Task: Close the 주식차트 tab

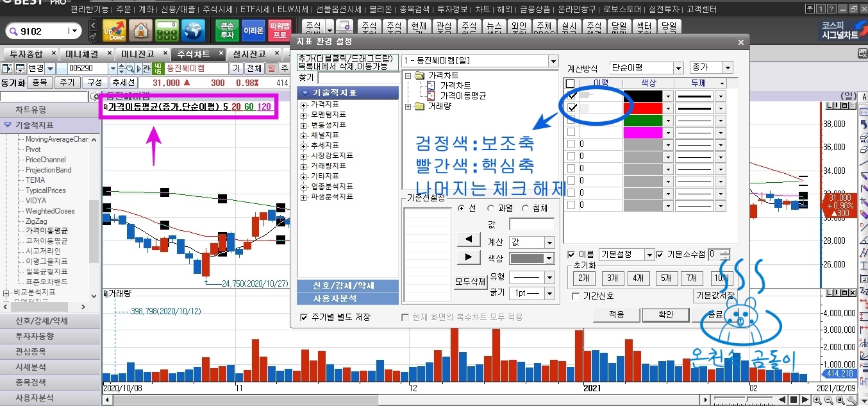Action: click(221, 53)
